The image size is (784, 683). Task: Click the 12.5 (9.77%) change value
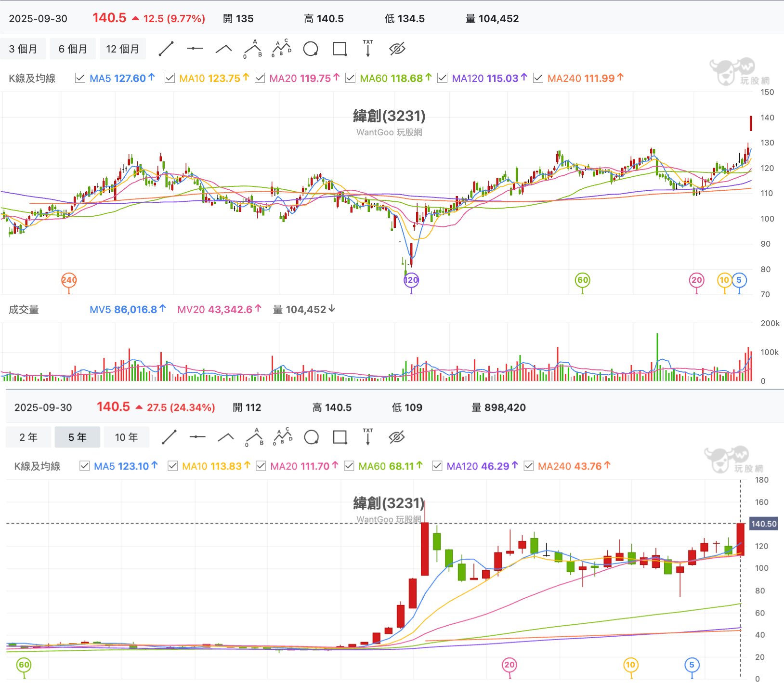[174, 19]
